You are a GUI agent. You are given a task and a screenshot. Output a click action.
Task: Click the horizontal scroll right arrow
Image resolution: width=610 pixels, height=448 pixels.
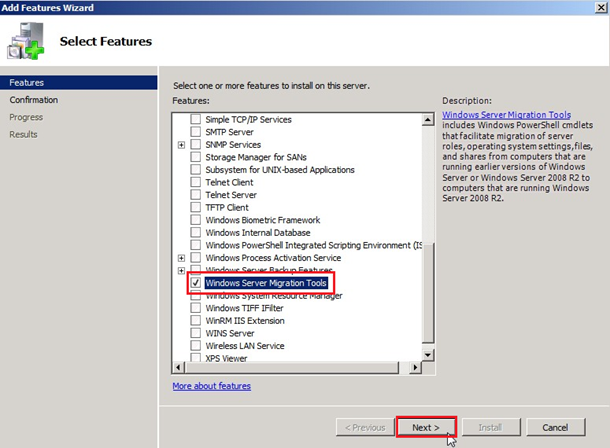[x=415, y=367]
